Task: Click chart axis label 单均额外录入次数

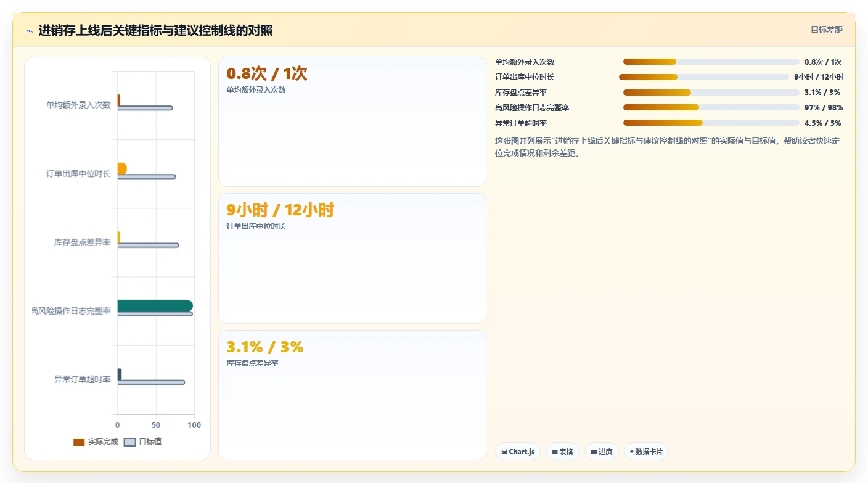Action: pyautogui.click(x=78, y=105)
